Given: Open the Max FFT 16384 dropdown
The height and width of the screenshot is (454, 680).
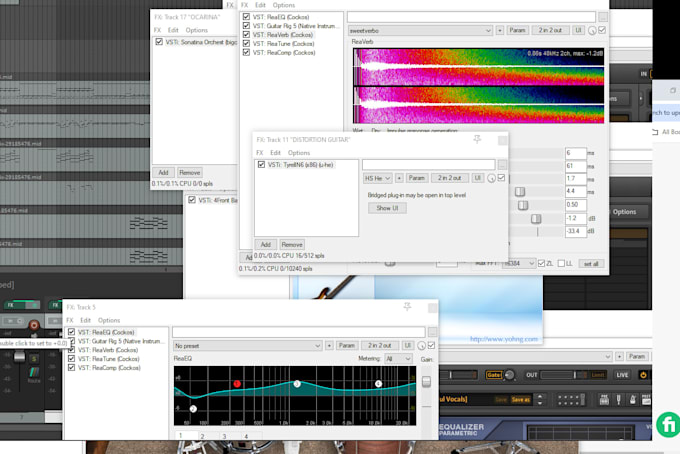Looking at the screenshot, I should [519, 263].
